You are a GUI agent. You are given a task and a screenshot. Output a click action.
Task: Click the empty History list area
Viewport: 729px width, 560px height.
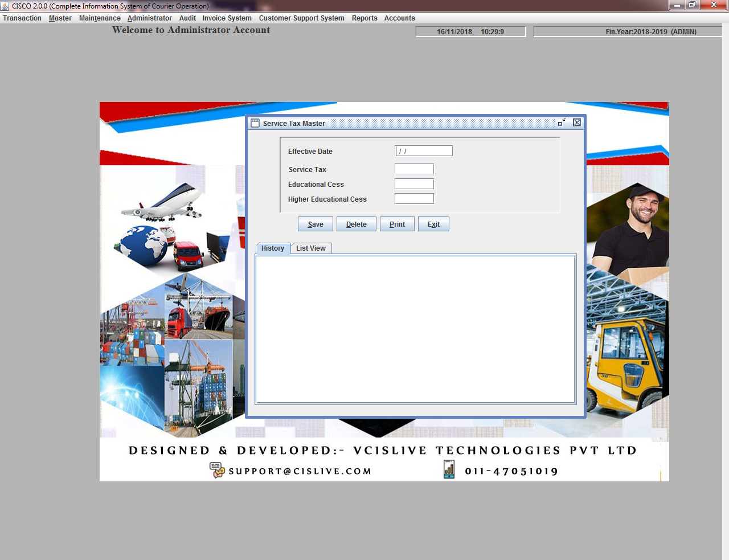(415, 329)
